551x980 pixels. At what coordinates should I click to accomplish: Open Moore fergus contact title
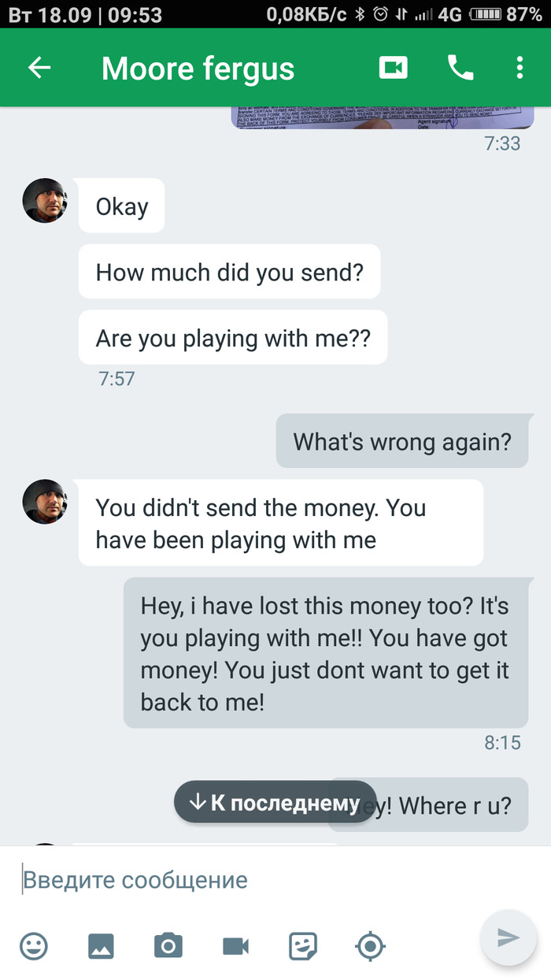198,69
